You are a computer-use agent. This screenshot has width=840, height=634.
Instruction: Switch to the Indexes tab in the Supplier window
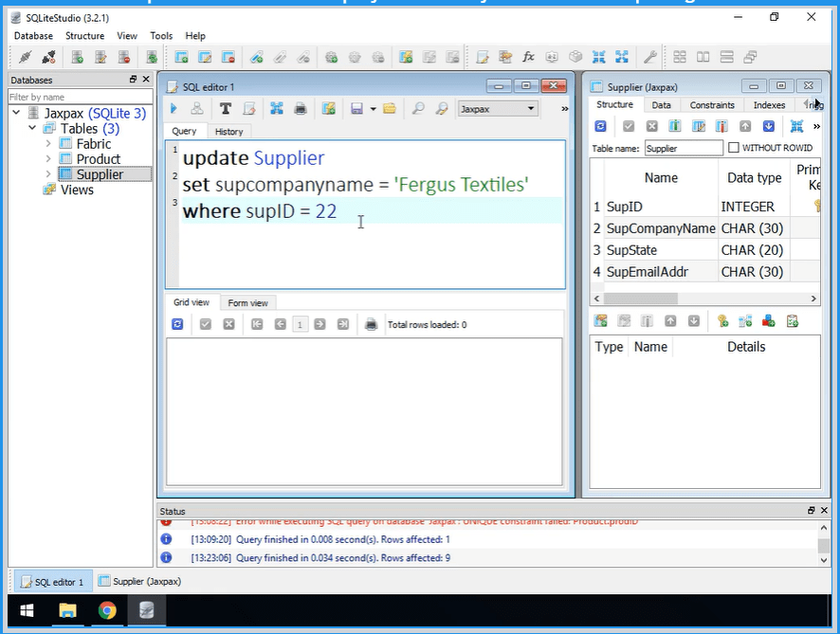click(769, 105)
